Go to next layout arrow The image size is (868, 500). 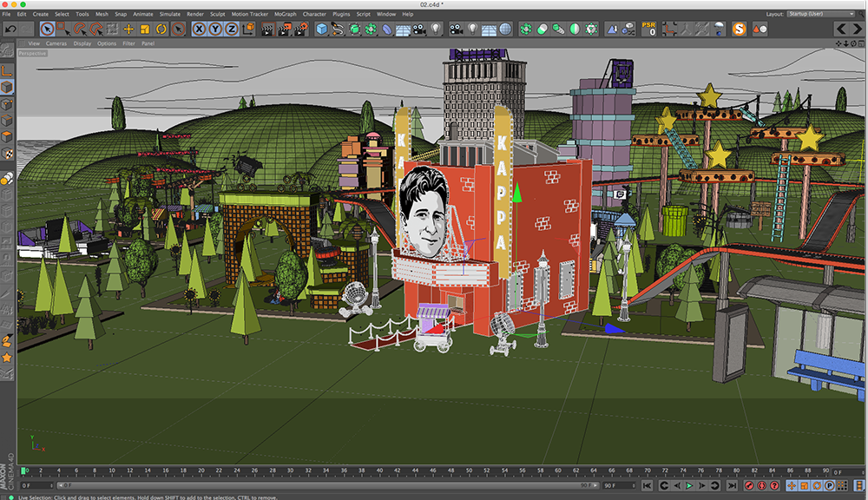point(857,29)
